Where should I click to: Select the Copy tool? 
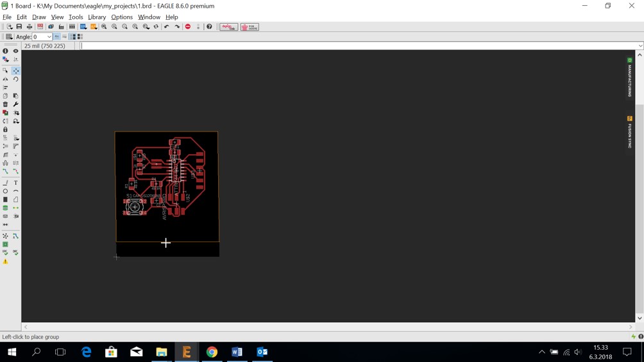tap(5, 96)
